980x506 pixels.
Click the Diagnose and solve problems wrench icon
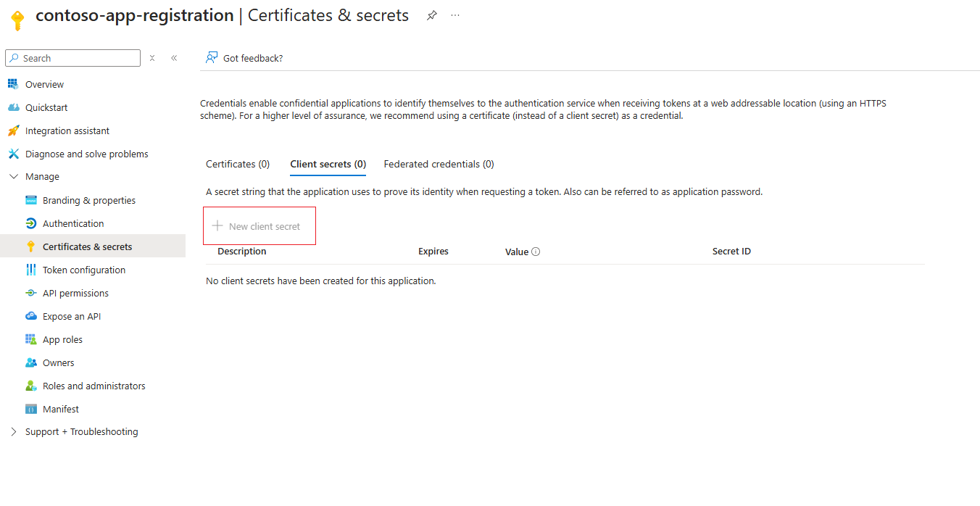tap(13, 154)
